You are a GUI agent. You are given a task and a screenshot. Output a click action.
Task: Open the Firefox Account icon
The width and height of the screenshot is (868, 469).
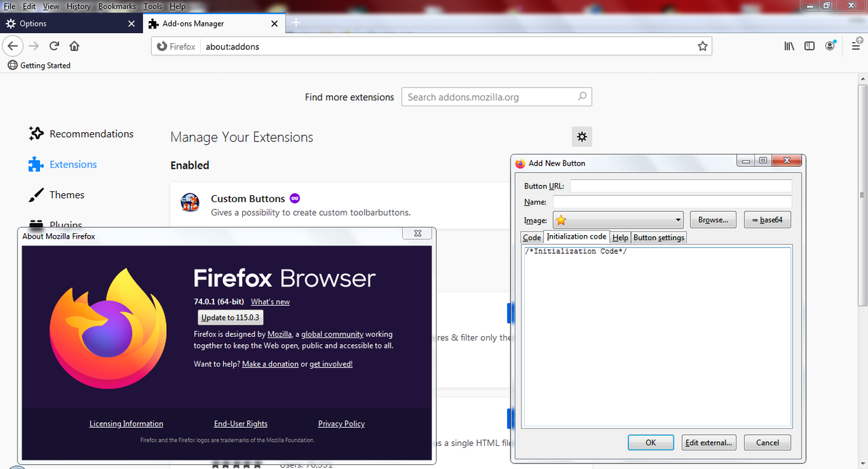click(831, 46)
